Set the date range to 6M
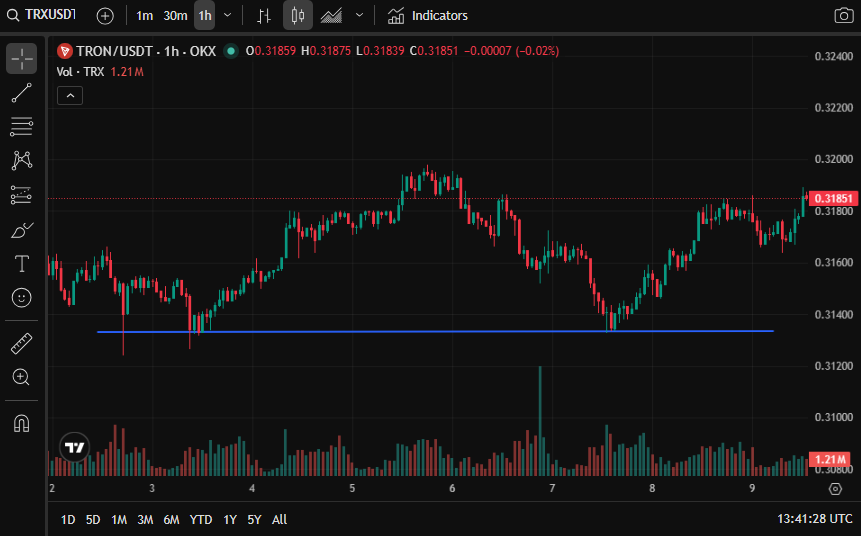Image resolution: width=861 pixels, height=536 pixels. coord(171,520)
